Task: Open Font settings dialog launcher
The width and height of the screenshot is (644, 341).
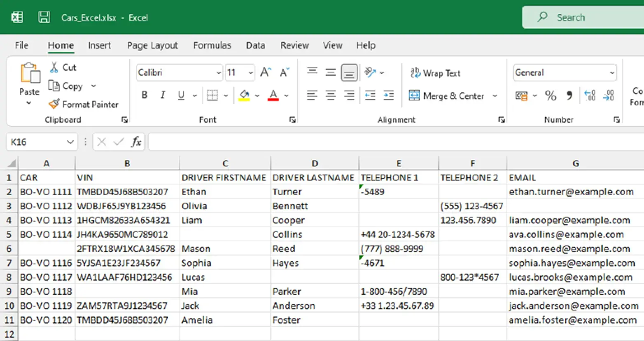Action: pyautogui.click(x=292, y=120)
